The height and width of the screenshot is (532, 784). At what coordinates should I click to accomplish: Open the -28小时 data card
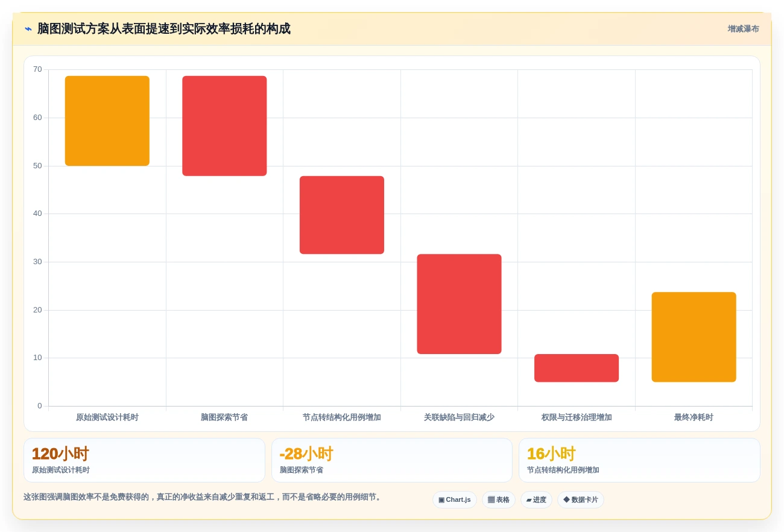tap(392, 460)
